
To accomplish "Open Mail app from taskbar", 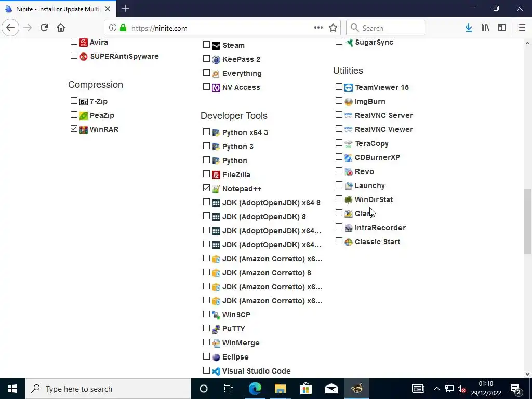I will click(331, 389).
